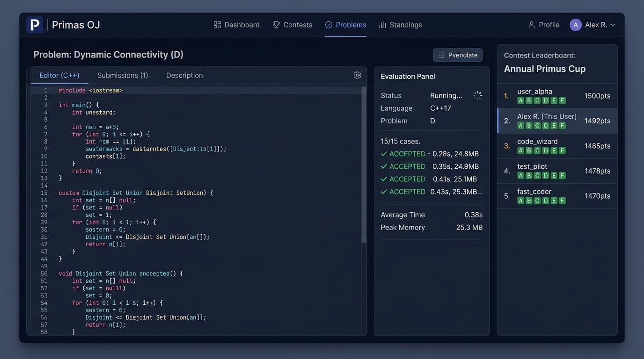
Task: Click fast_coder's problem E badge
Action: point(554,201)
